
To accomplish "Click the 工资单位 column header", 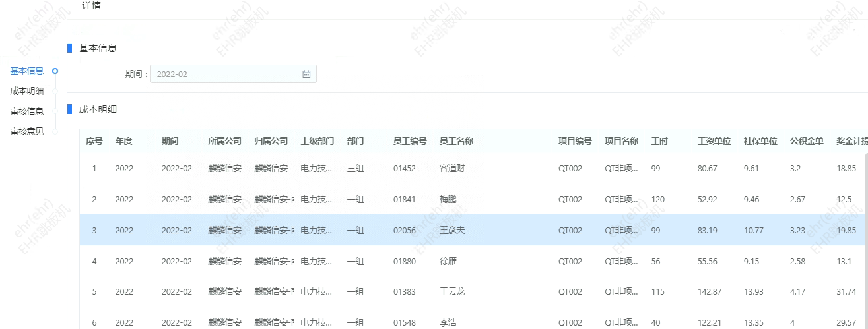I will tap(714, 142).
